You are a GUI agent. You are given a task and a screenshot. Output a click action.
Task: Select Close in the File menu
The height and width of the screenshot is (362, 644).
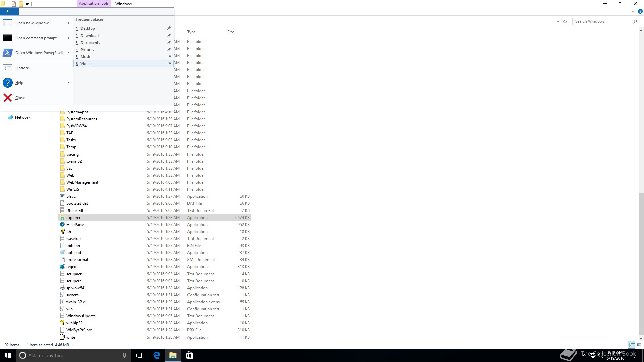(37, 98)
